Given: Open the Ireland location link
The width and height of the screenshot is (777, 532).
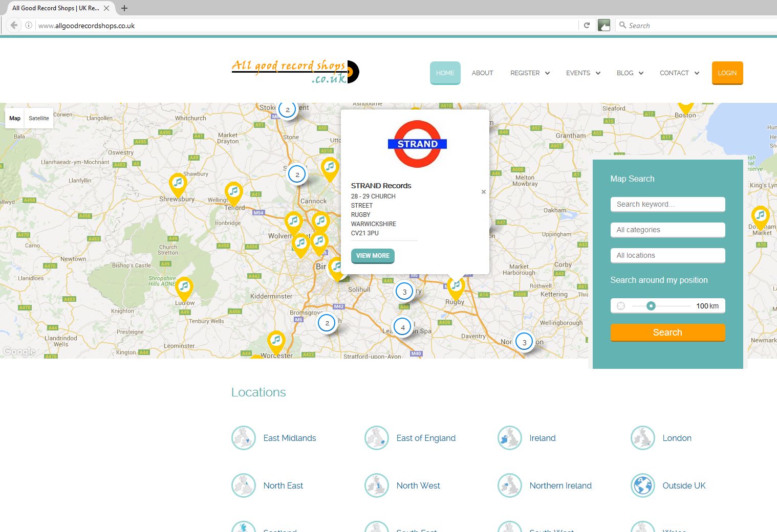Looking at the screenshot, I should tap(543, 438).
